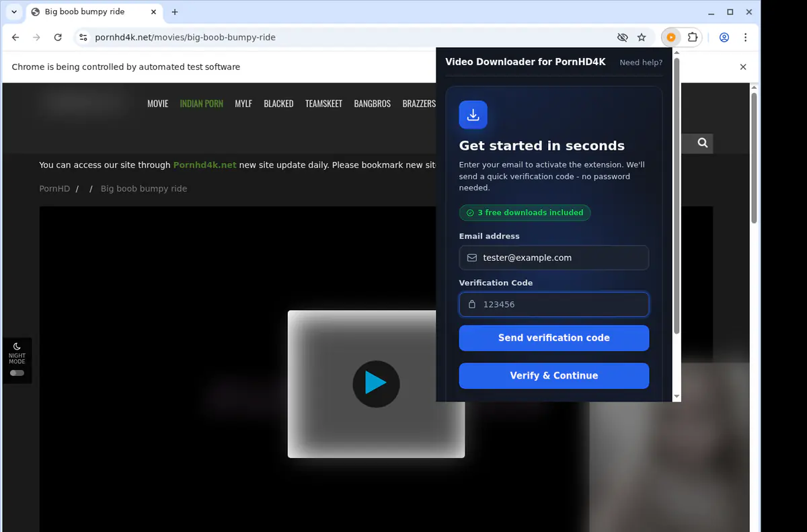Click the blurred thumbnail beside the player

tap(669, 447)
